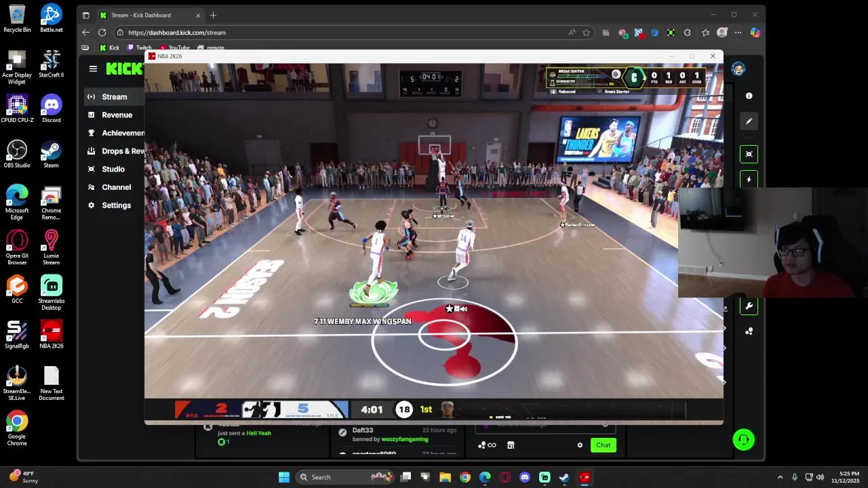Screen dimensions: 868x488
Task: Open the CPUID CPU-Z desktop icon
Action: 17,109
